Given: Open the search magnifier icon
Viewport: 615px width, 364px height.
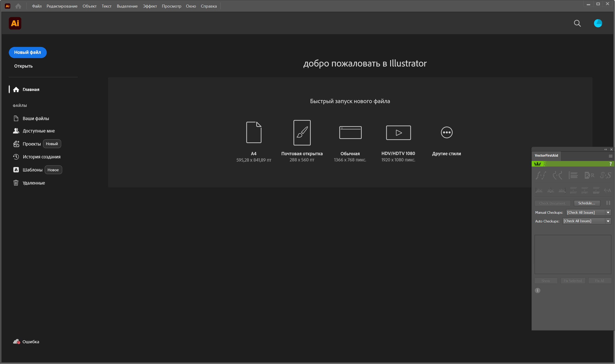Looking at the screenshot, I should coord(577,23).
